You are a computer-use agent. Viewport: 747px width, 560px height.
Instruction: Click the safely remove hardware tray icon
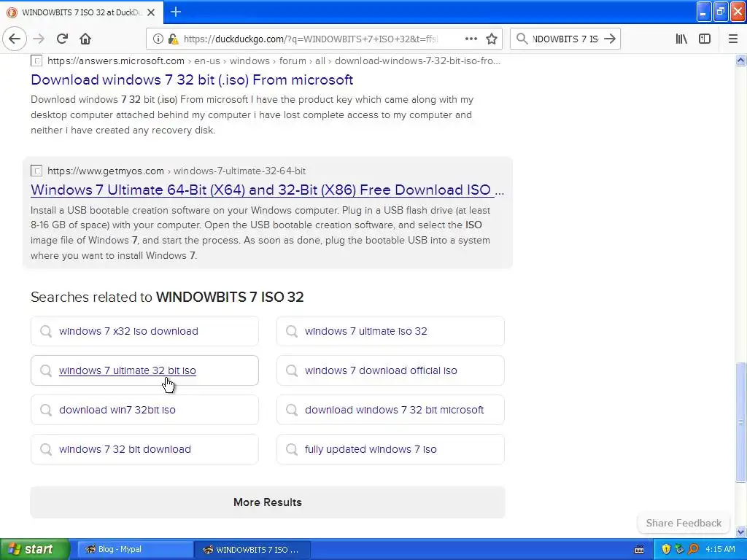pos(679,550)
